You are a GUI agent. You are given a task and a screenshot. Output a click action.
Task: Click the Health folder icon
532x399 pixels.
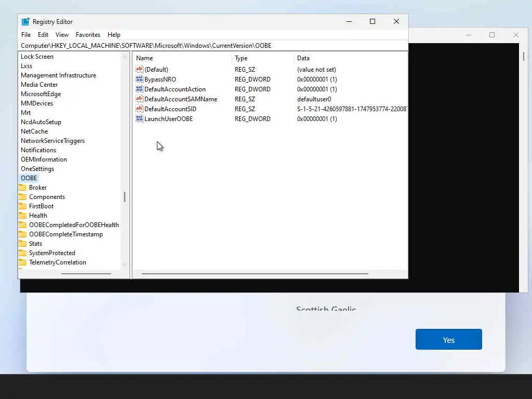(x=23, y=216)
